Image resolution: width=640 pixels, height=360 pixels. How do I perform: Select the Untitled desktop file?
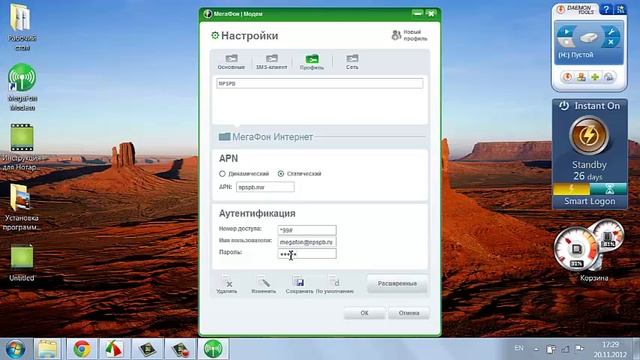click(22, 263)
